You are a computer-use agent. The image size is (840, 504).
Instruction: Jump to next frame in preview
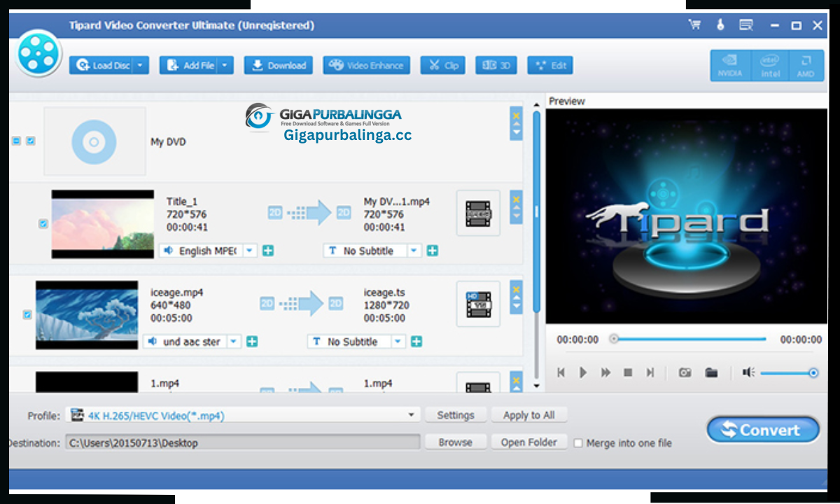pyautogui.click(x=650, y=372)
